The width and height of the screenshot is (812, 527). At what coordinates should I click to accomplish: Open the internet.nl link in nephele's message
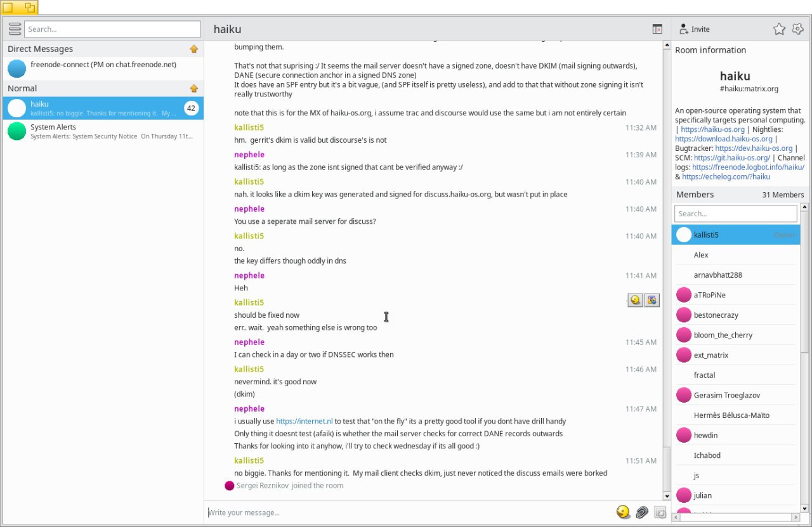(x=304, y=421)
